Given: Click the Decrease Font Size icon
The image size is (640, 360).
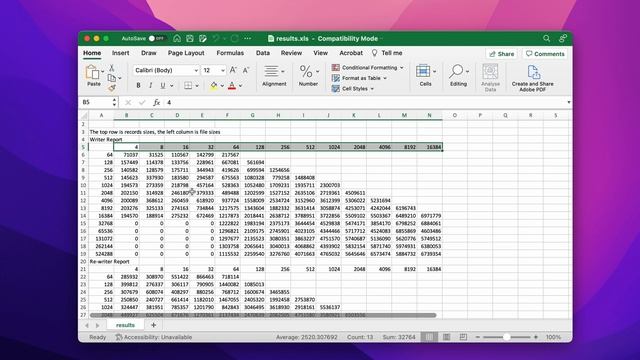Looking at the screenshot, I should [246, 70].
